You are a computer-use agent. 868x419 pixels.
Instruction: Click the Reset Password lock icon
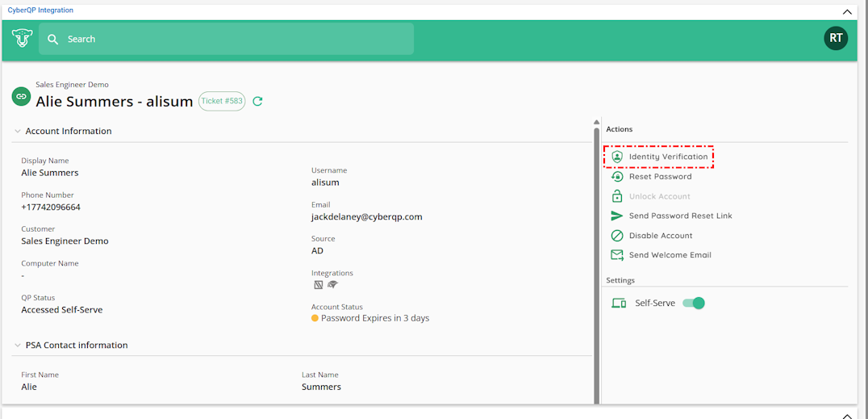click(x=617, y=177)
